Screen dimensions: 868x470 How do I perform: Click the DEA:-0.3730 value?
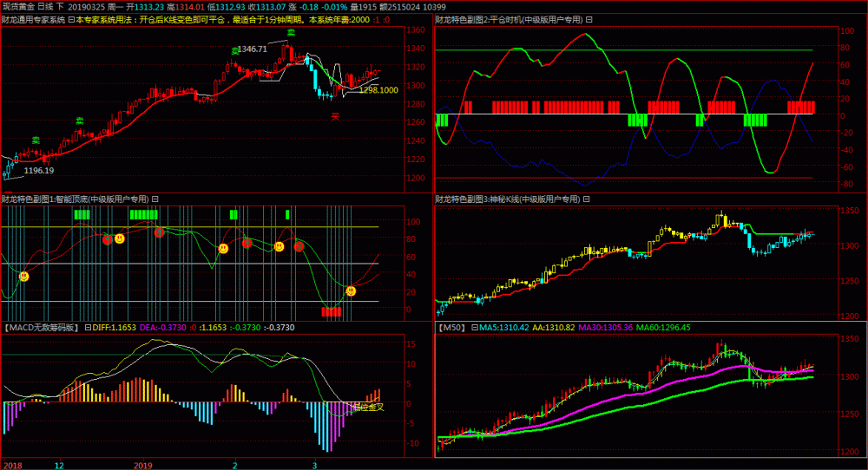[x=163, y=327]
